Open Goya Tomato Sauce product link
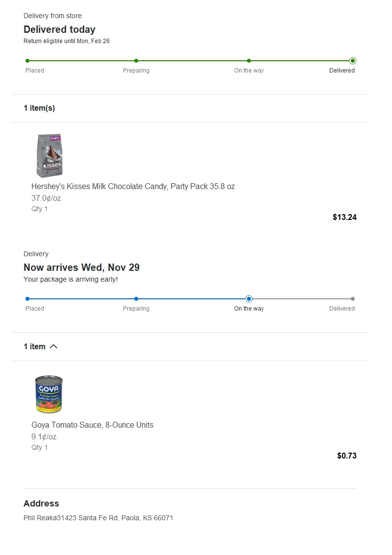 click(92, 425)
